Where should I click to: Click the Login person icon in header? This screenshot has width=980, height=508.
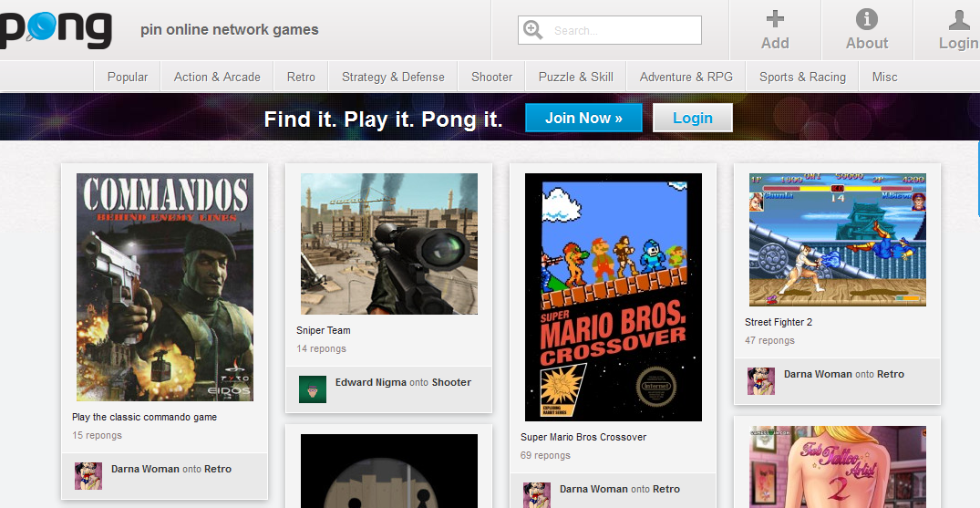click(959, 19)
